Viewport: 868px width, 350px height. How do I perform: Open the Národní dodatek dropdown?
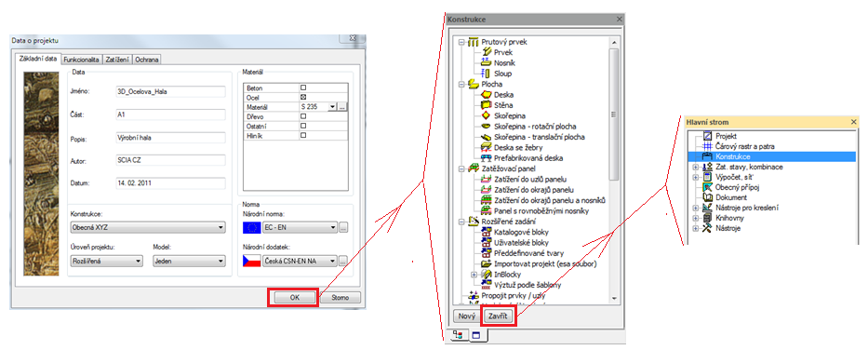click(300, 261)
